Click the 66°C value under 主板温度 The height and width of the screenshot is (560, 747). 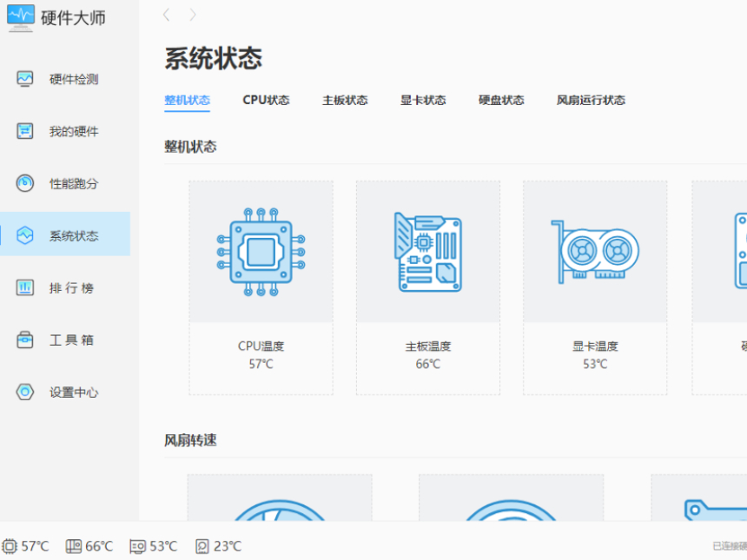[x=428, y=365]
